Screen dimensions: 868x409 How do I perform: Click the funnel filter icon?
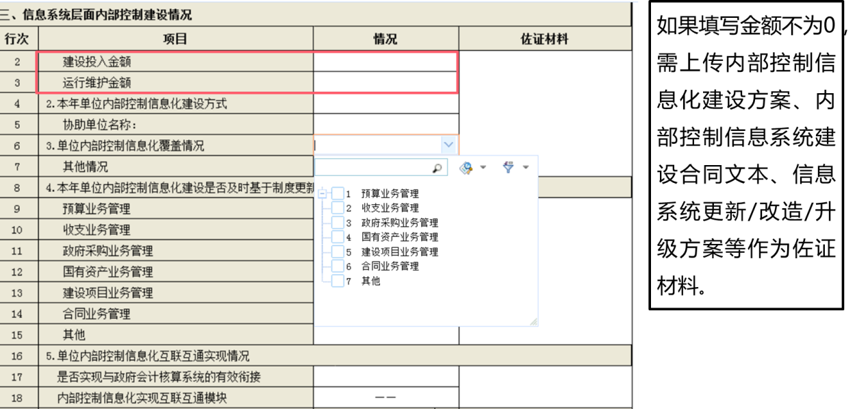click(508, 167)
